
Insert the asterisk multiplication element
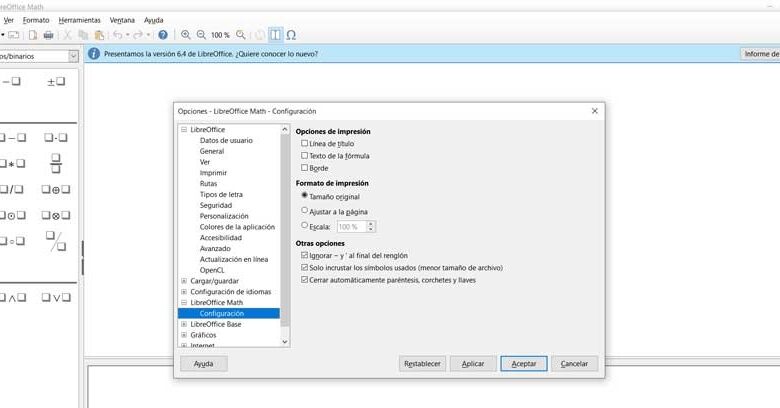pyautogui.click(x=12, y=164)
